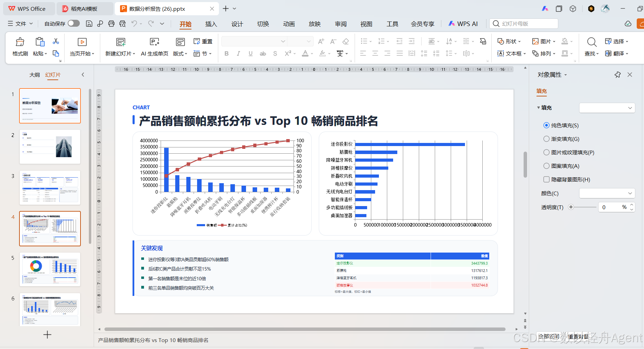Click the save icon in quick toolbar
Viewport: 644px width, 349px height.
point(89,24)
